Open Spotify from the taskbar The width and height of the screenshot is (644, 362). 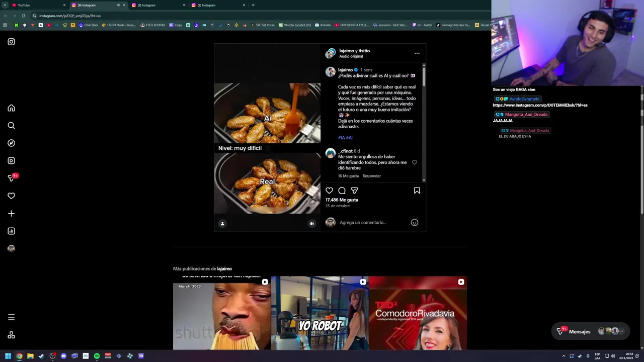[97, 356]
